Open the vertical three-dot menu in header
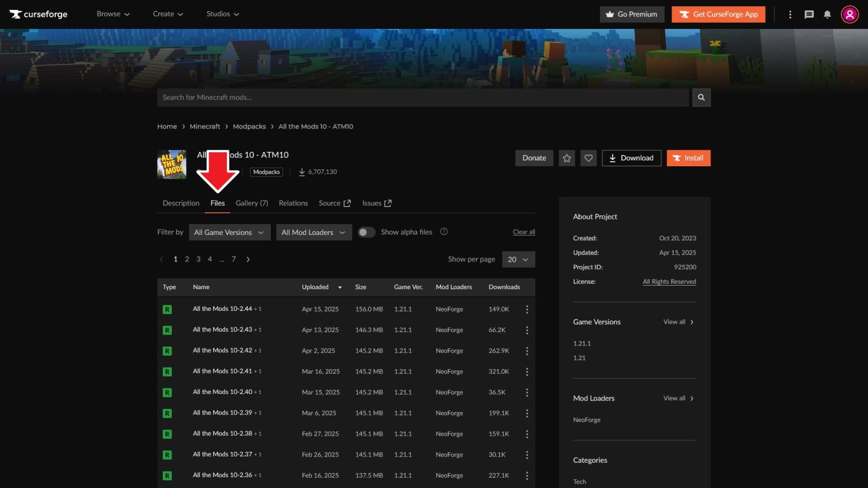Image resolution: width=868 pixels, height=488 pixels. 790,14
